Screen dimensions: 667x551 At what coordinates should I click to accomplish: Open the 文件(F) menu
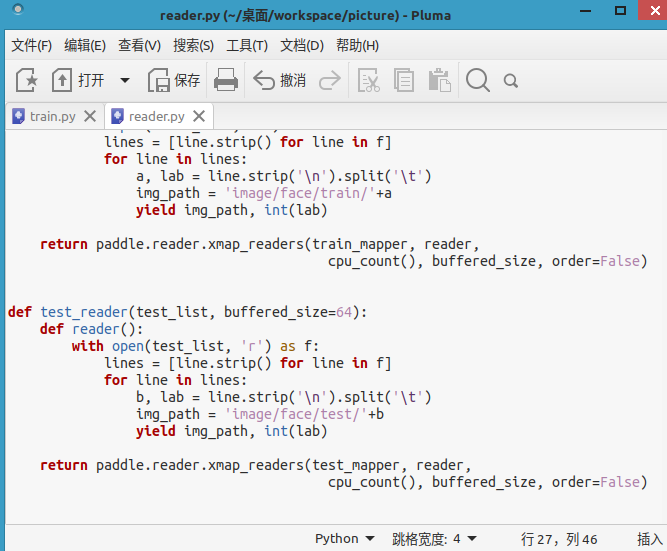(31, 45)
